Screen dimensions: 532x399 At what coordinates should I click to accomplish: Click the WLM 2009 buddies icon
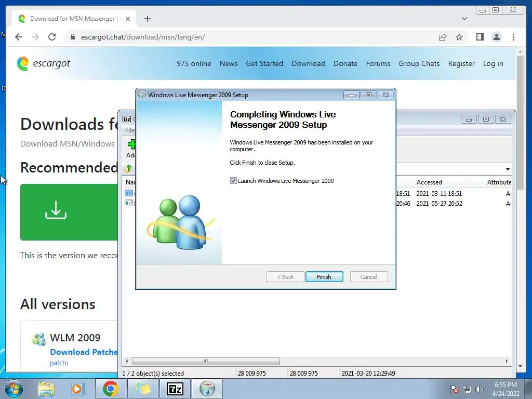click(x=38, y=339)
